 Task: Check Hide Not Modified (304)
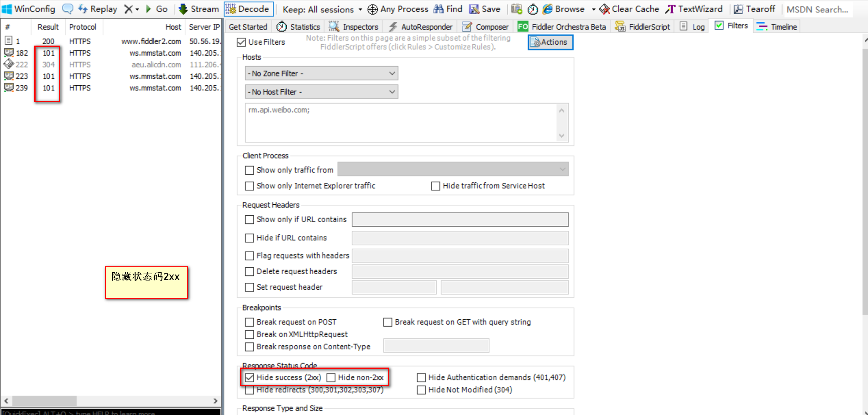tap(421, 390)
